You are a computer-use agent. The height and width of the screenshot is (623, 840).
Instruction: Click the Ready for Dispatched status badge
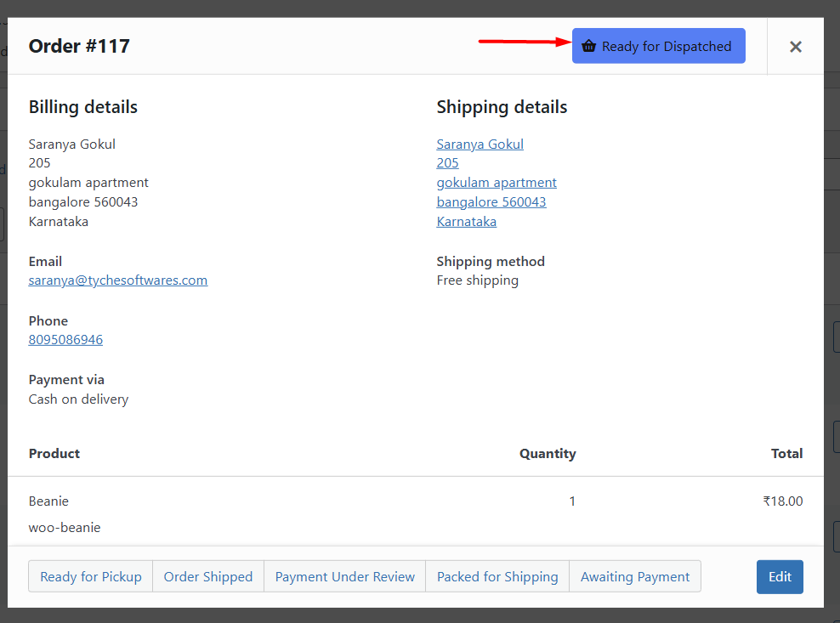pos(658,46)
